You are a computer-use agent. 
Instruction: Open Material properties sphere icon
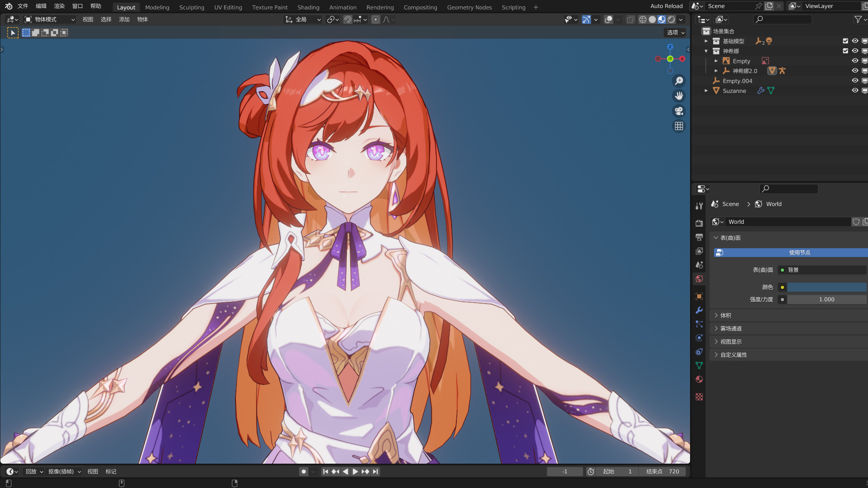coord(699,379)
